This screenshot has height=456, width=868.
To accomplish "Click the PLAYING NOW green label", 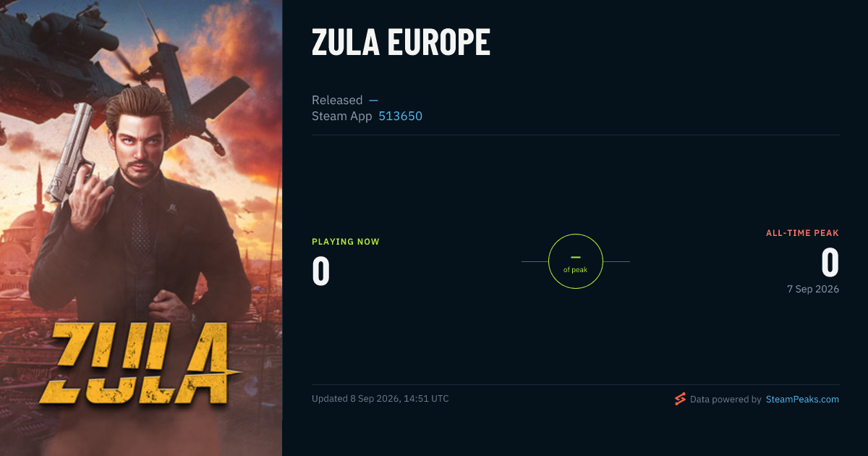I will 346,242.
